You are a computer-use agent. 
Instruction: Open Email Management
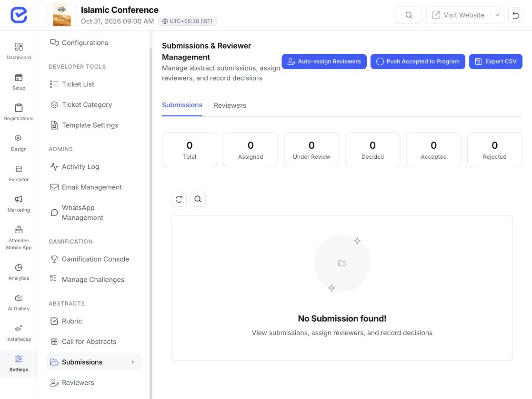coord(94,187)
